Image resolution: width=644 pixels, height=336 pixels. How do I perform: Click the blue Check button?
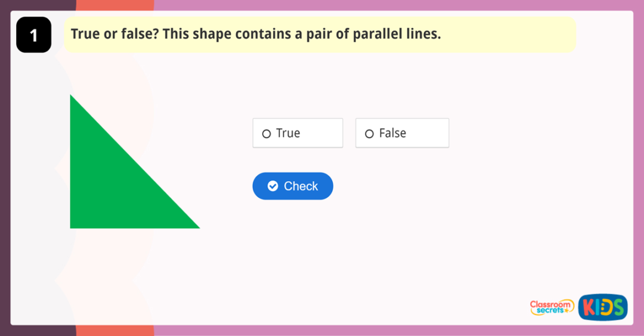[x=293, y=186]
